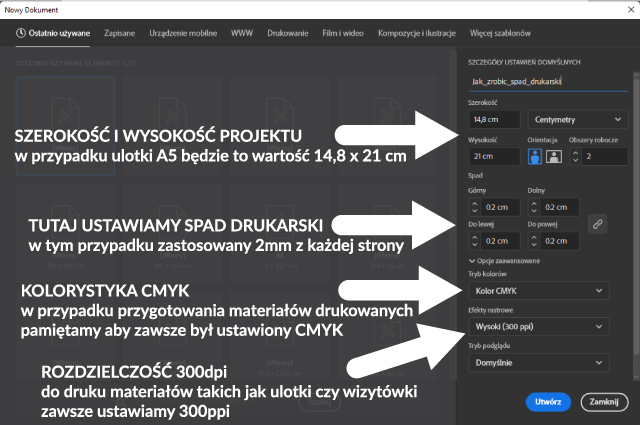Switch to the Zapisane tab
Viewport: 640px width, 425px height.
click(x=120, y=33)
